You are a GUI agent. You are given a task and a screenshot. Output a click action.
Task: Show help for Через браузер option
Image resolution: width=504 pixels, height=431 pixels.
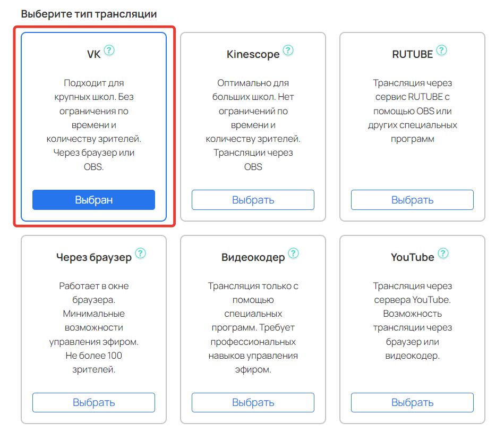click(x=140, y=253)
